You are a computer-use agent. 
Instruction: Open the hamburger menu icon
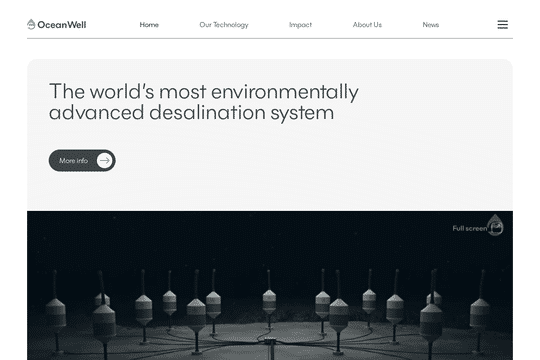pos(502,24)
